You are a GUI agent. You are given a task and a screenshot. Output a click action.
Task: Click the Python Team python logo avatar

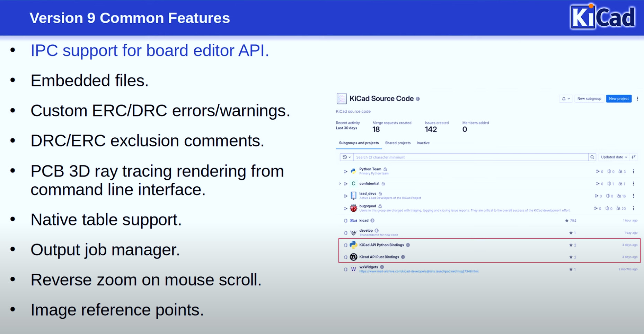click(x=353, y=171)
